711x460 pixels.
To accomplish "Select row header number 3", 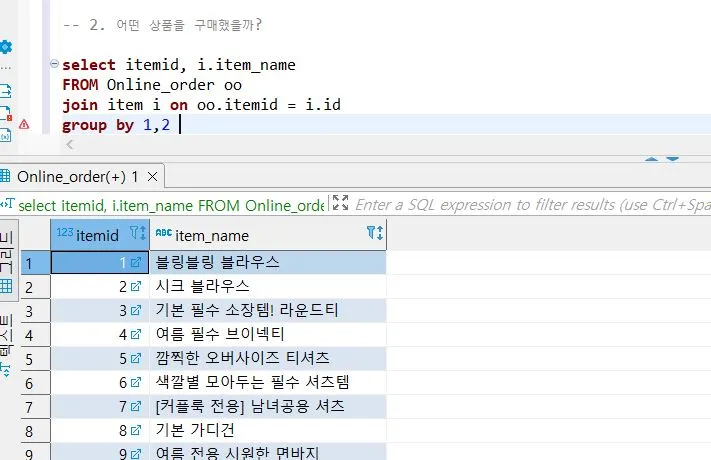I will click(x=35, y=311).
